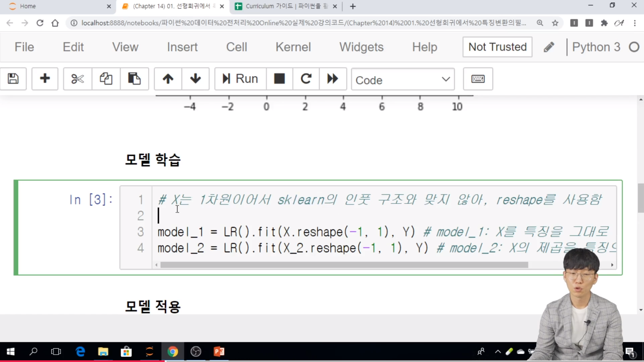Viewport: 644px width, 362px height.
Task: Insert a new cell with the plus icon
Action: point(45,79)
